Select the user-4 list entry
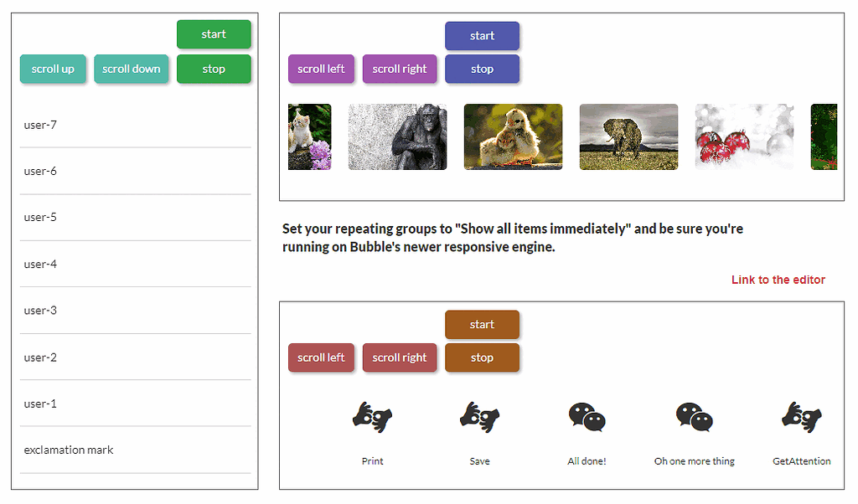858x504 pixels. point(40,264)
